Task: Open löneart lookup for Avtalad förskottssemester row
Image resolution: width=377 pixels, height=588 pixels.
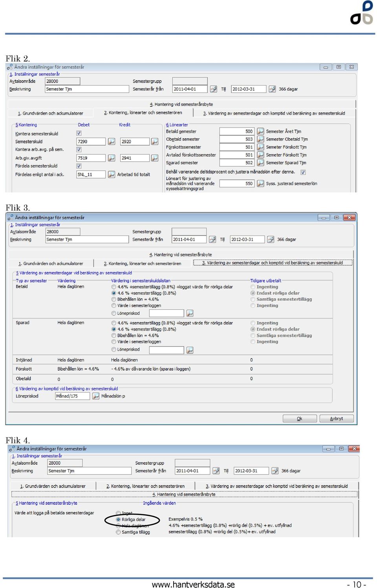Action: click(260, 155)
